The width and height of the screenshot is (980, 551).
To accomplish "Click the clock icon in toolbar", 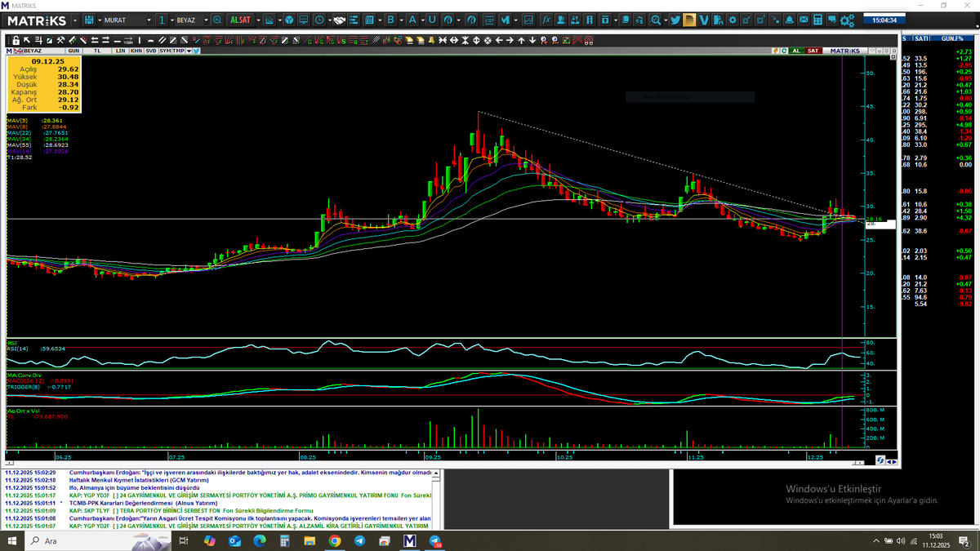I will click(x=319, y=20).
